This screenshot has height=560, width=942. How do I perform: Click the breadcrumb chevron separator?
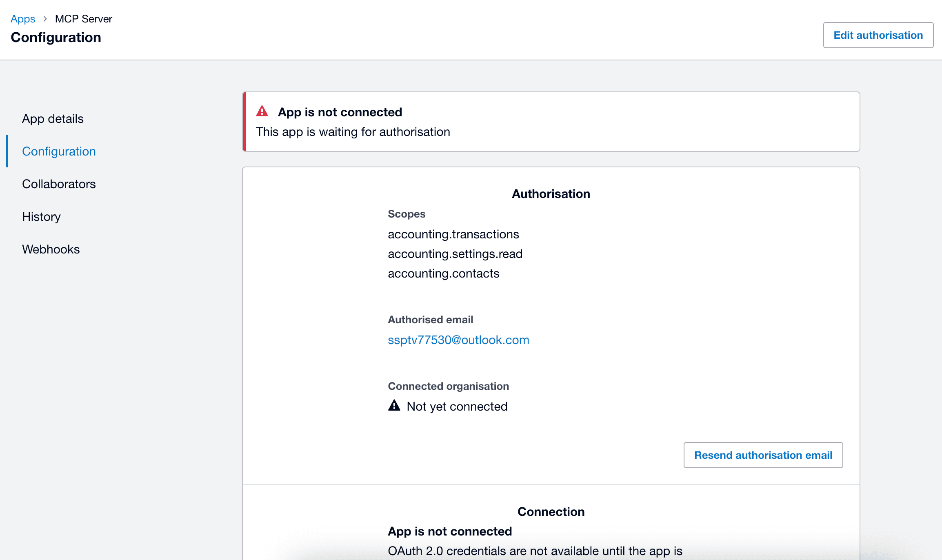click(x=45, y=19)
